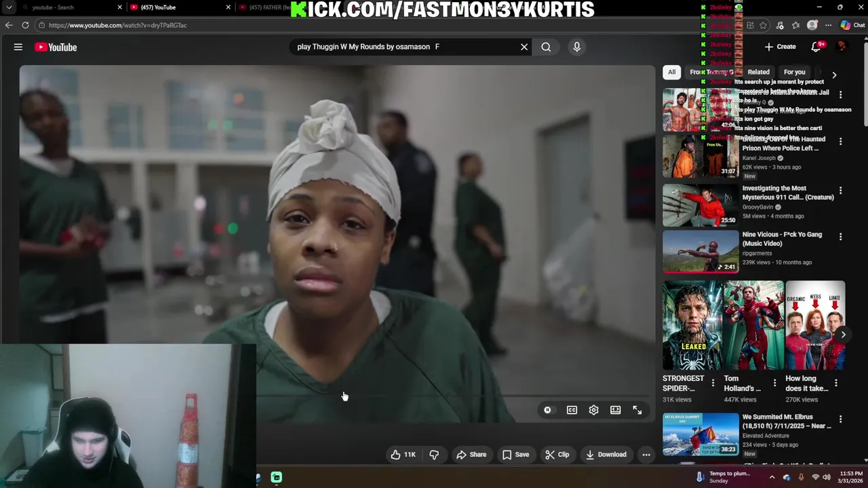Viewport: 868px width, 488px height.
Task: Open the browser tab list chevron
Action: coord(9,7)
